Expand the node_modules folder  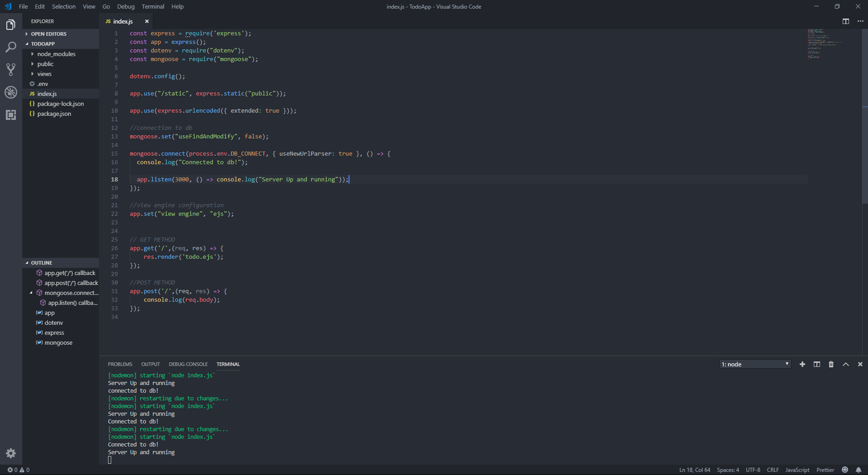61,54
